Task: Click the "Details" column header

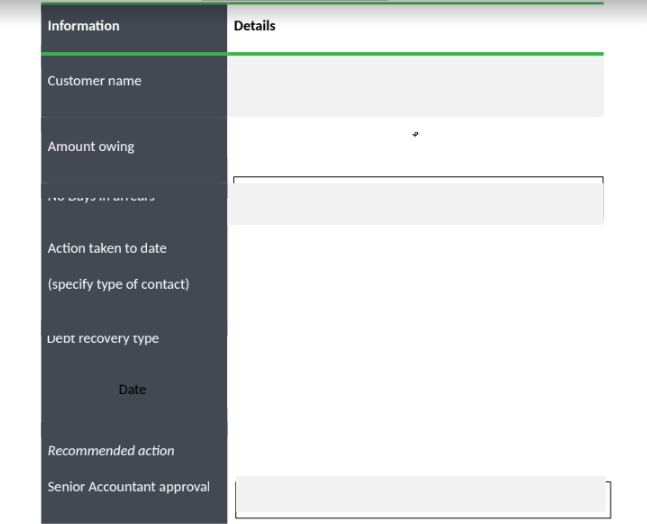Action: [254, 26]
